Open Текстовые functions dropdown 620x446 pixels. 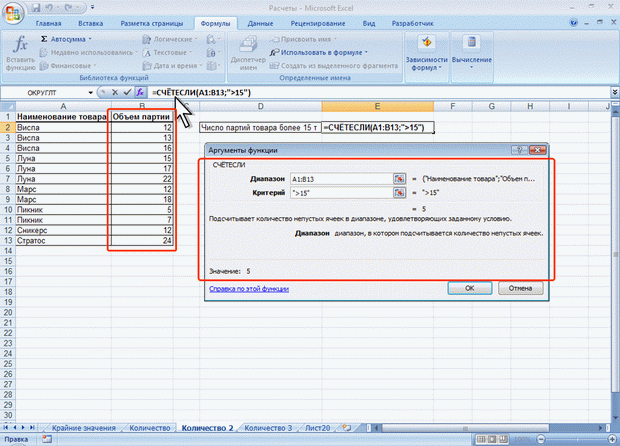coord(167,53)
